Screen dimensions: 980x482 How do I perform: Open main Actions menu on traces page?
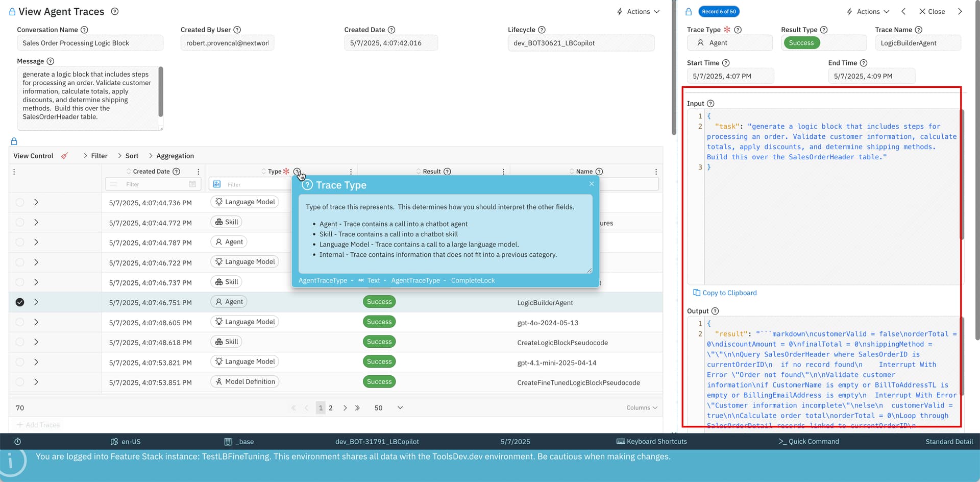(x=638, y=11)
